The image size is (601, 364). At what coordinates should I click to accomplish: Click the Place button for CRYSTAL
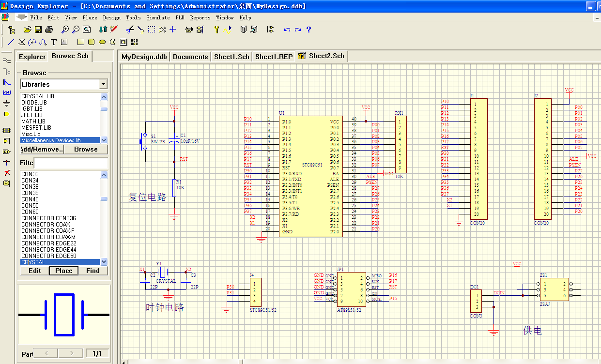tap(63, 271)
